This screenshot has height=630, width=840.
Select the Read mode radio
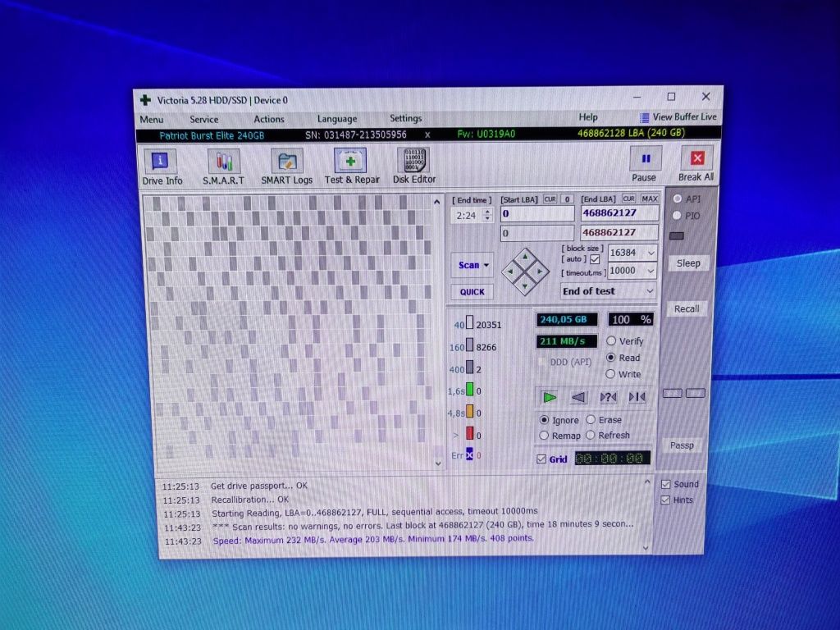610,358
